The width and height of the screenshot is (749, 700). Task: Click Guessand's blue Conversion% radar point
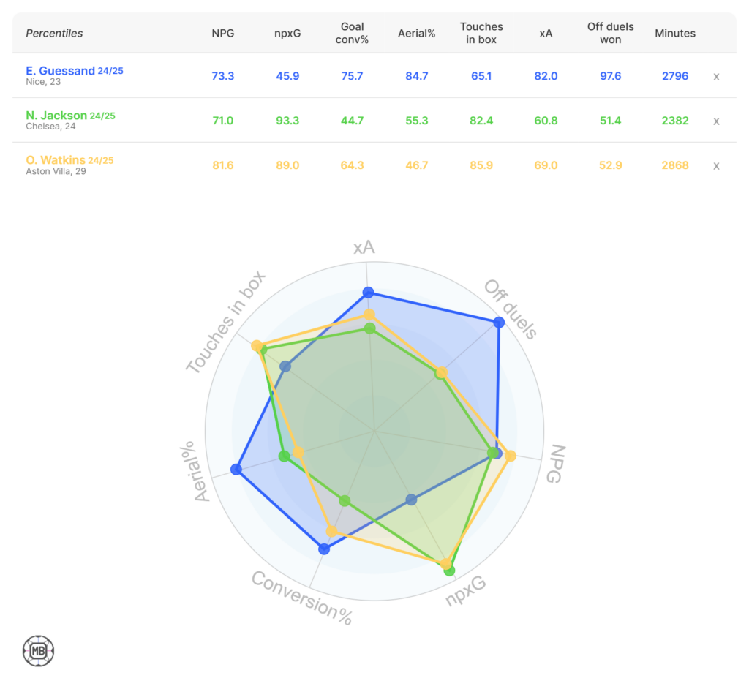coord(324,549)
